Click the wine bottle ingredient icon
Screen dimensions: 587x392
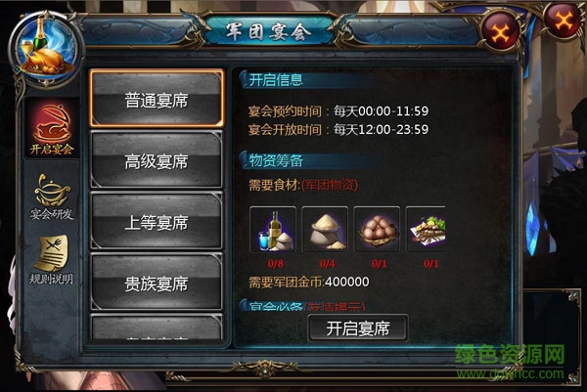[273, 230]
